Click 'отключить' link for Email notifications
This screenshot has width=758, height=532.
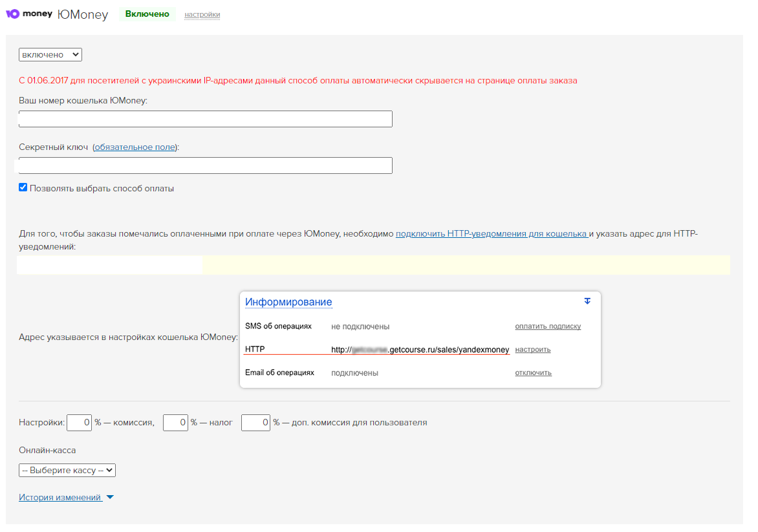tap(534, 373)
